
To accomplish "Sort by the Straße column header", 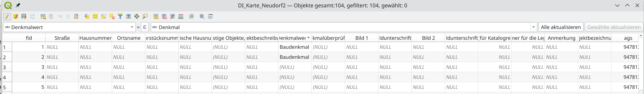I will tap(62, 38).
